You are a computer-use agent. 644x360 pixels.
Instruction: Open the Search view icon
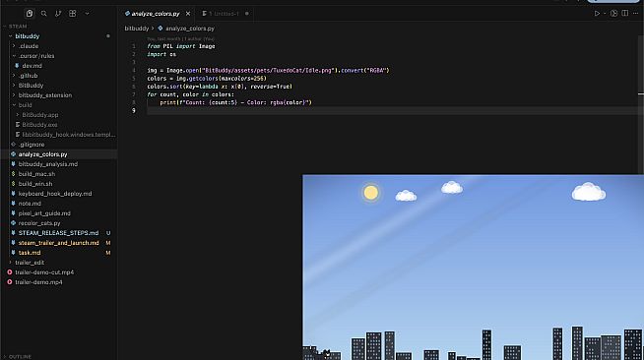[x=44, y=14]
